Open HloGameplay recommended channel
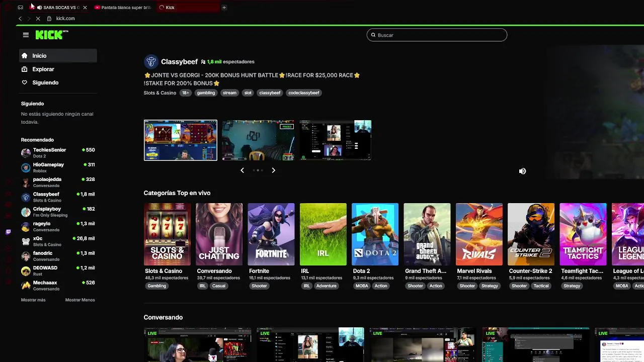Image resolution: width=644 pixels, height=362 pixels. click(x=58, y=167)
